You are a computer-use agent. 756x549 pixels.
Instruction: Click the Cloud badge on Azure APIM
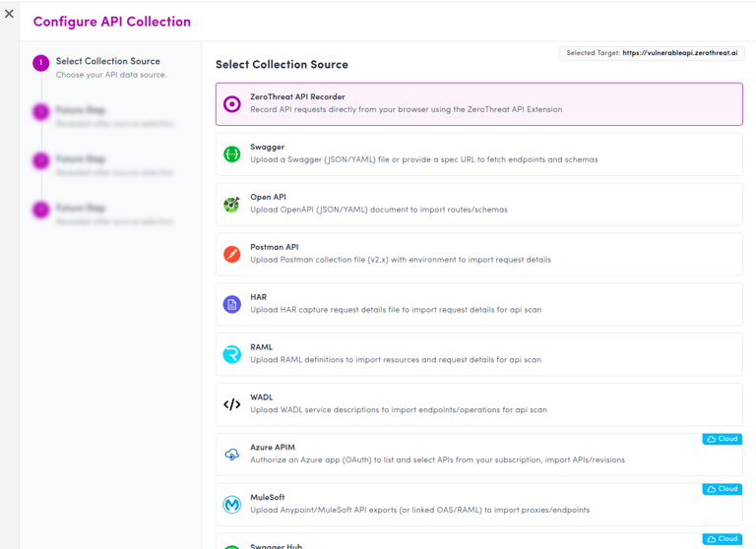(x=722, y=439)
